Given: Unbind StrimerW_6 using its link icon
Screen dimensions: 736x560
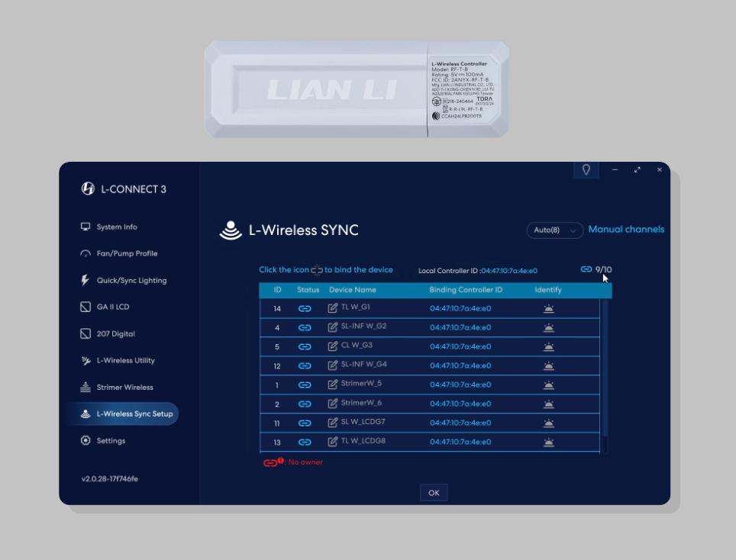Looking at the screenshot, I should (305, 404).
